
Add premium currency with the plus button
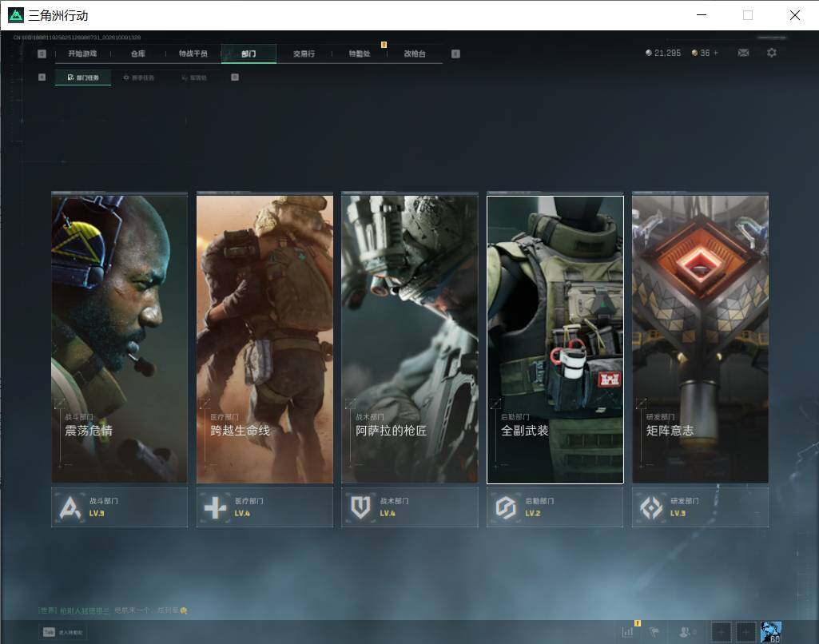point(716,53)
